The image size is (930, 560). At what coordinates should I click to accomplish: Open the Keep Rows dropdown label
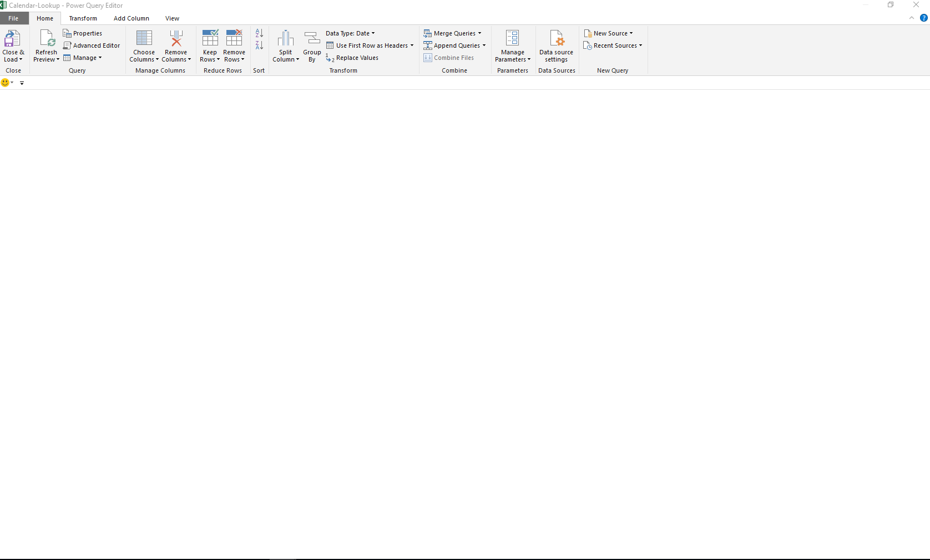(210, 56)
